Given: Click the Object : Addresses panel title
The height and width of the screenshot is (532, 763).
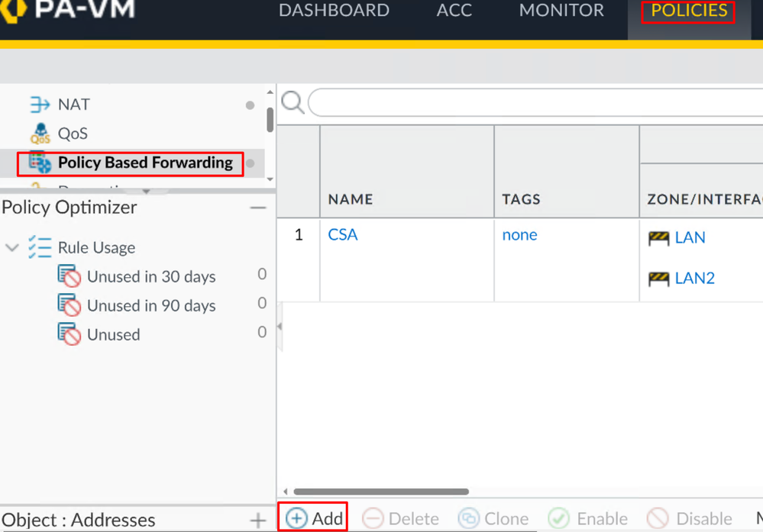Looking at the screenshot, I should [79, 520].
